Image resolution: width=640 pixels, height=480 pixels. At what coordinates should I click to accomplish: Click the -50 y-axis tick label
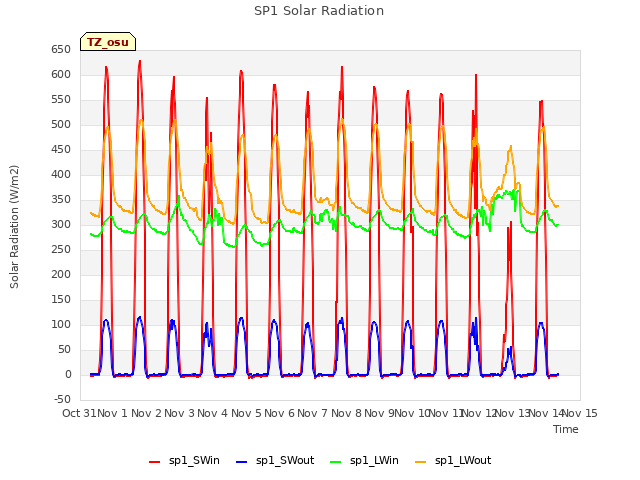pyautogui.click(x=62, y=400)
